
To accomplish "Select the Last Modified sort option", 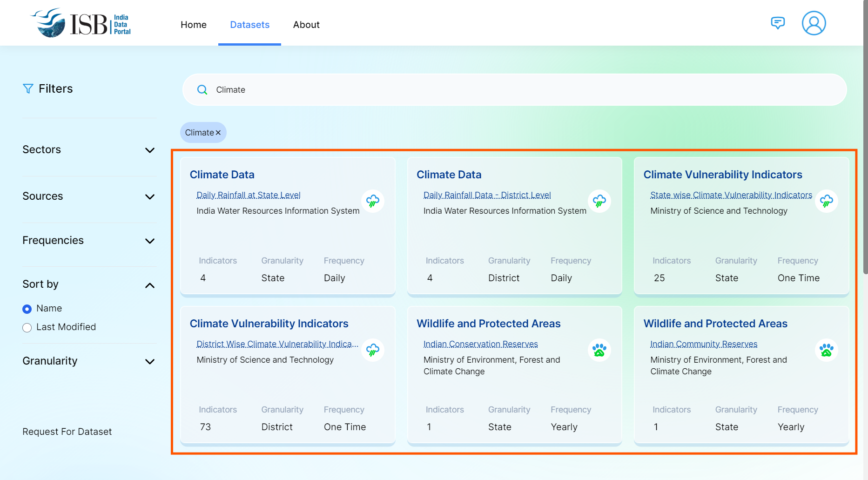I will point(27,327).
